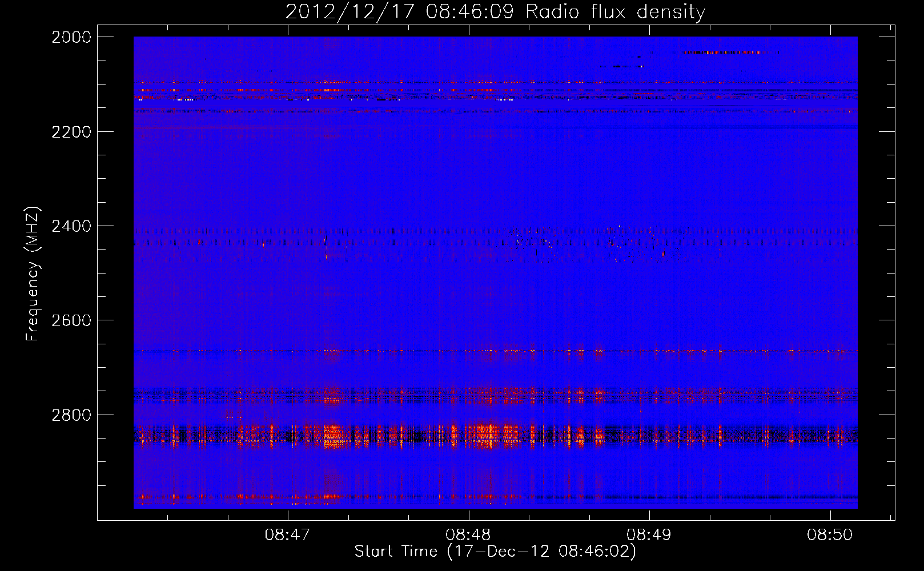This screenshot has width=924, height=571.
Task: Click the 08:48 time tick label
Action: (469, 535)
